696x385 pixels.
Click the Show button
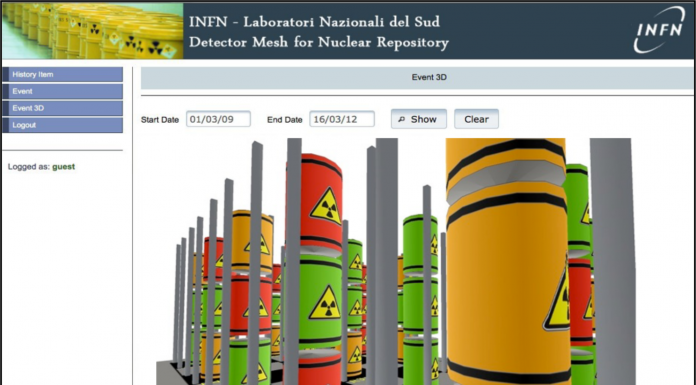point(419,119)
